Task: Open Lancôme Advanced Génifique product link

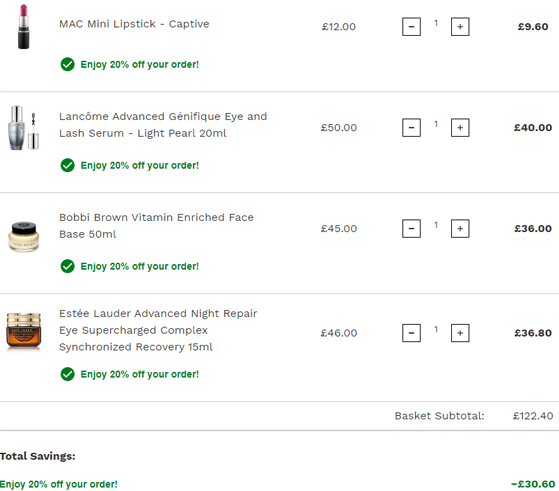Action: (x=163, y=125)
